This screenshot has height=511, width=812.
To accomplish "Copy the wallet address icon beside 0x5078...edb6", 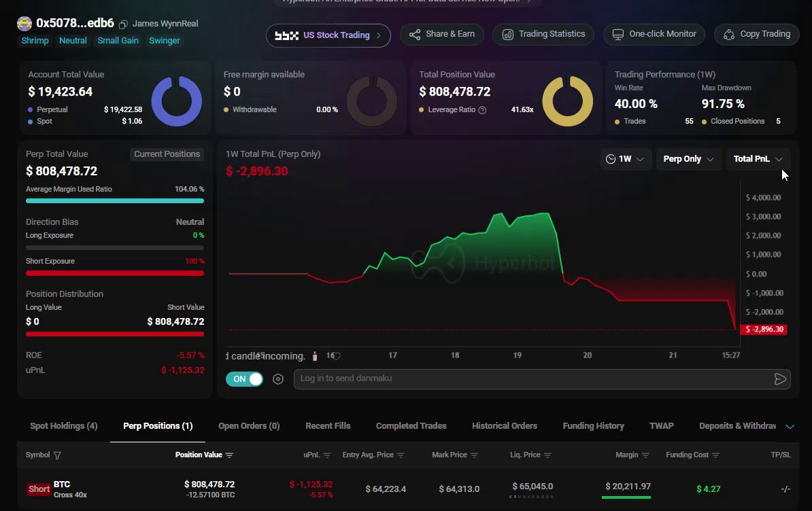I will click(123, 24).
